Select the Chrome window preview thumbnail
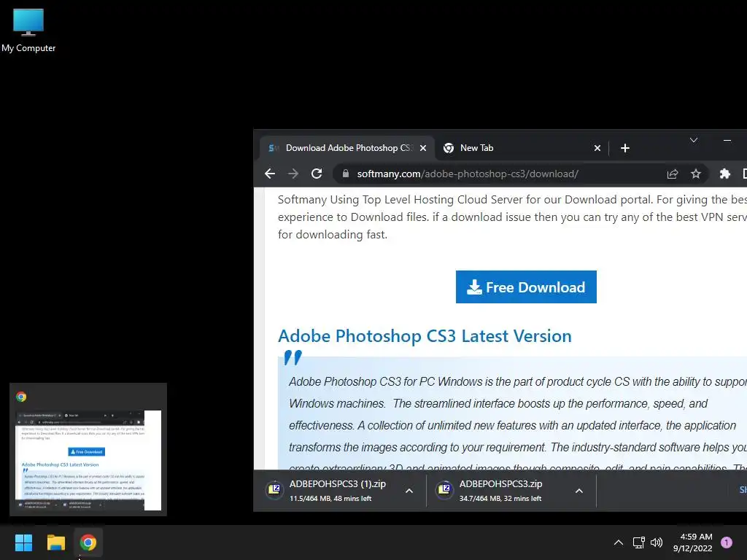The height and width of the screenshot is (560, 747). 88,460
